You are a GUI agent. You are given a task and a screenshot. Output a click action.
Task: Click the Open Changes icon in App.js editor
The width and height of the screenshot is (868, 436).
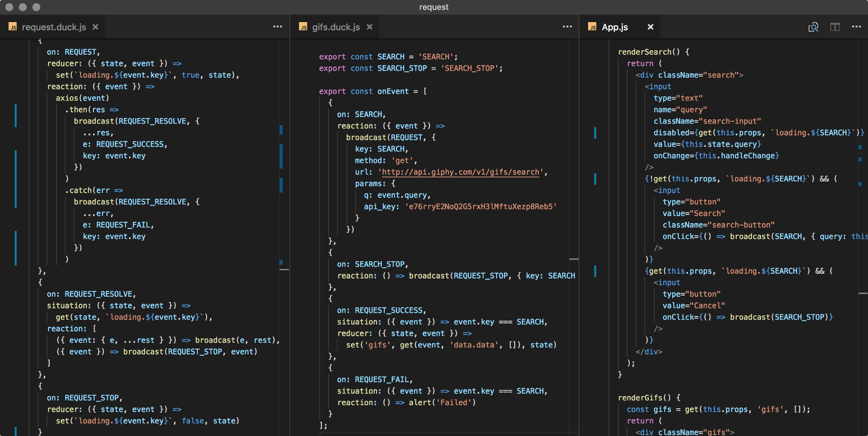(813, 27)
